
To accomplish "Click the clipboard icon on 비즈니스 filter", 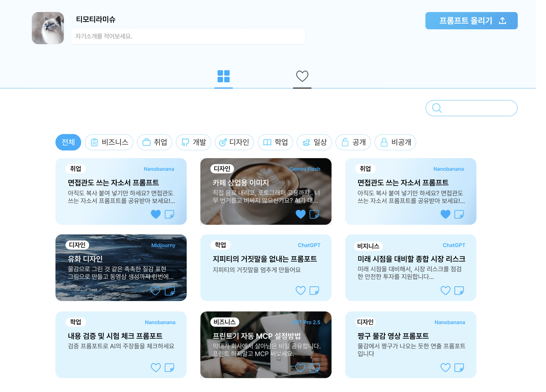I will coord(94,142).
